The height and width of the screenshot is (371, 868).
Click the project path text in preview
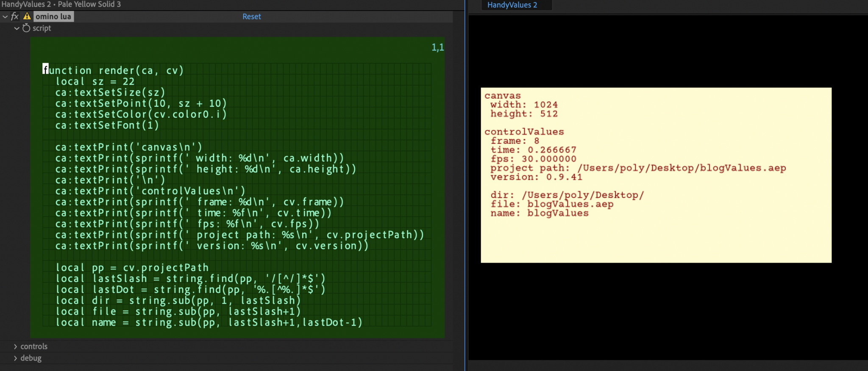638,168
